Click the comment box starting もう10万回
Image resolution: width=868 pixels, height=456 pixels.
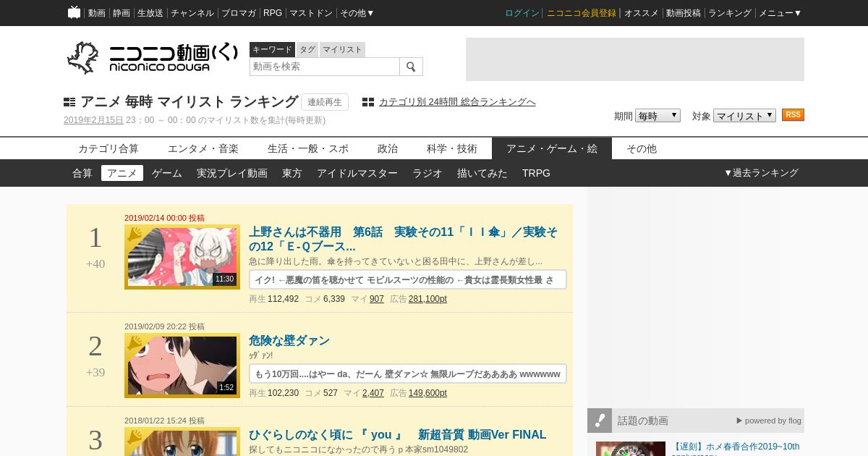[x=408, y=373]
